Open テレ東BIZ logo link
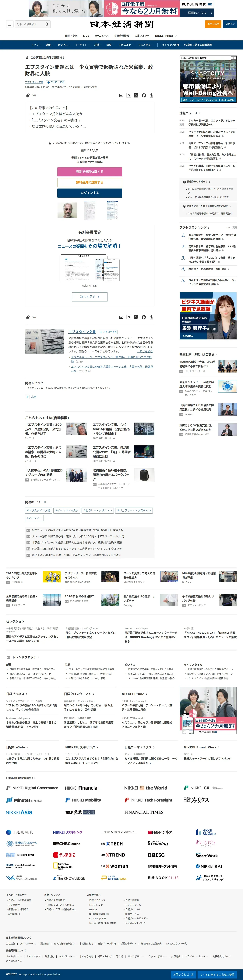The height and width of the screenshot is (980, 243). pyautogui.click(x=64, y=855)
